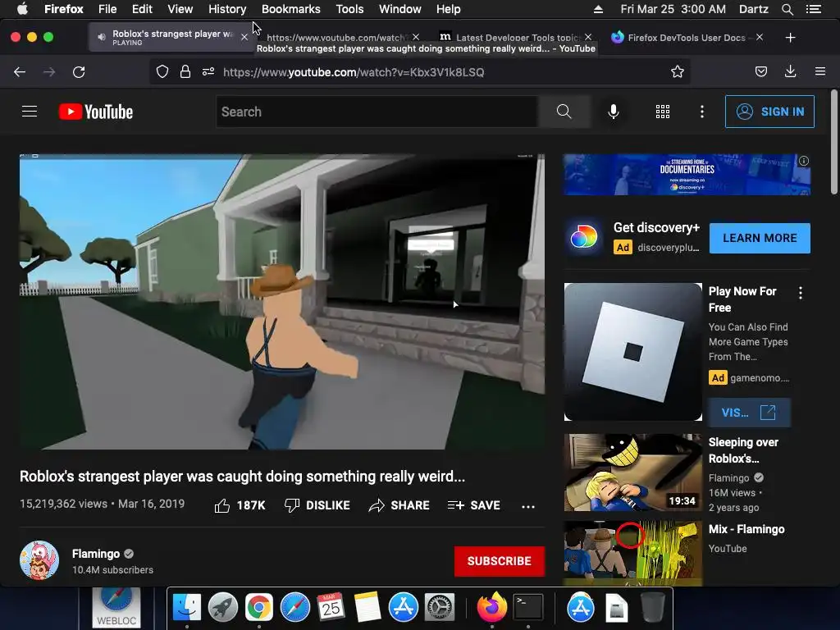Click the video player to pause
The width and height of the screenshot is (840, 630).
[282, 302]
